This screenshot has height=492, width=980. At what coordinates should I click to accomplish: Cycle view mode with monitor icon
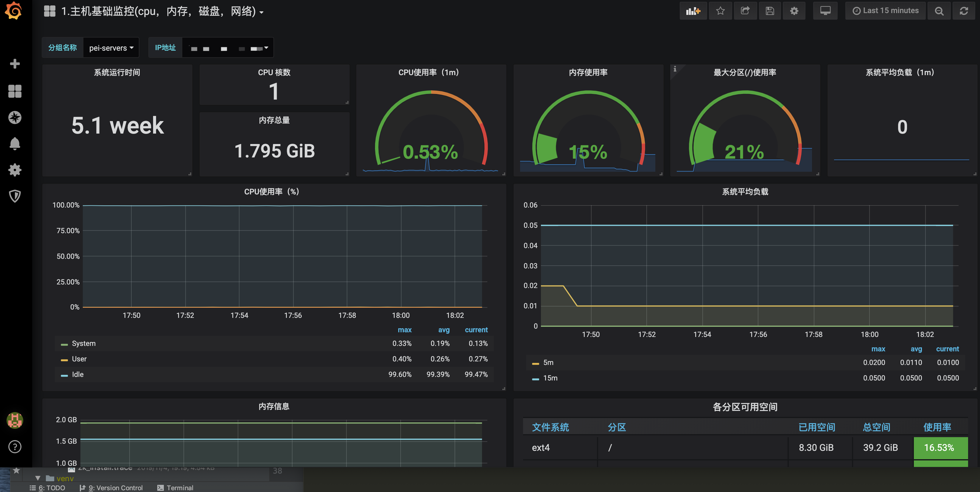[x=825, y=11]
